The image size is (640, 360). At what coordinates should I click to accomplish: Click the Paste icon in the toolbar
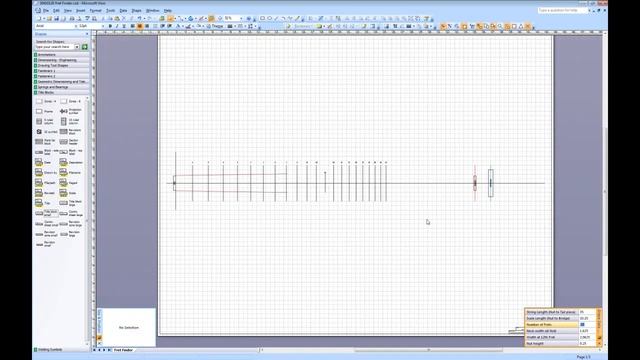(x=117, y=18)
